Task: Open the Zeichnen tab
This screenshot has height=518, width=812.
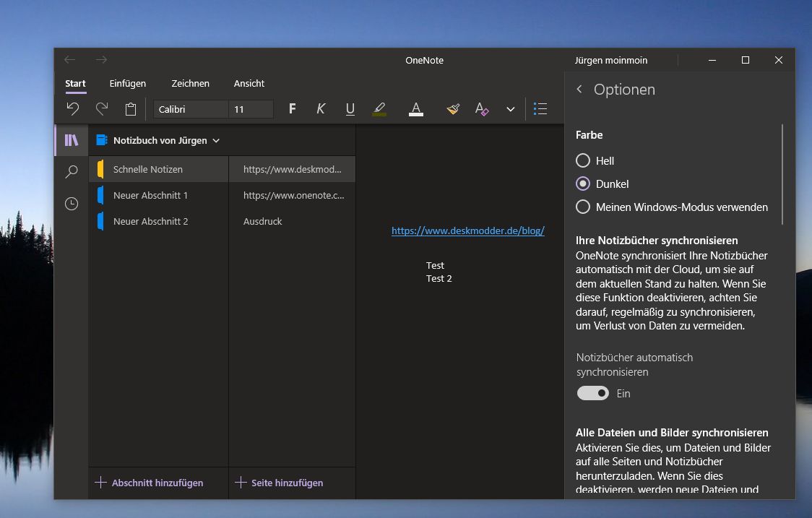Action: (x=190, y=83)
